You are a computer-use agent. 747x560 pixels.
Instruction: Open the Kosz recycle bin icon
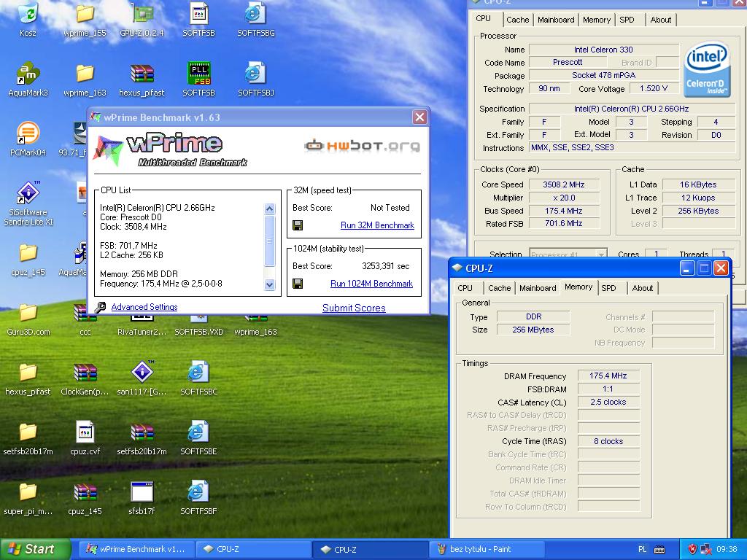click(28, 14)
